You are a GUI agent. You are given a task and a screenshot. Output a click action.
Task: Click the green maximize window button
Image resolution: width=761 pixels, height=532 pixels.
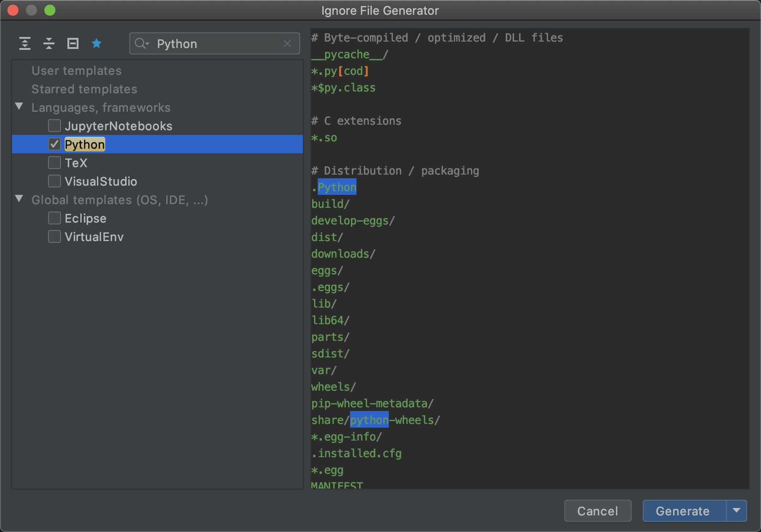point(50,10)
